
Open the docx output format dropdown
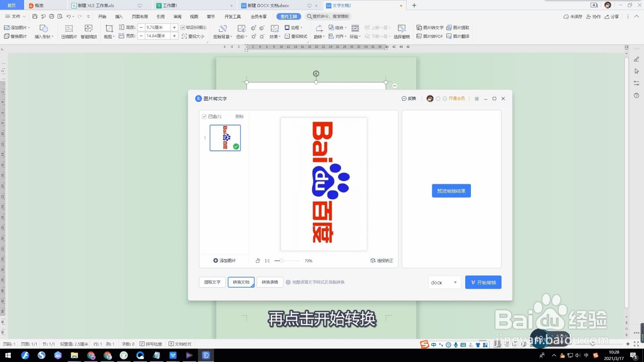tap(444, 282)
